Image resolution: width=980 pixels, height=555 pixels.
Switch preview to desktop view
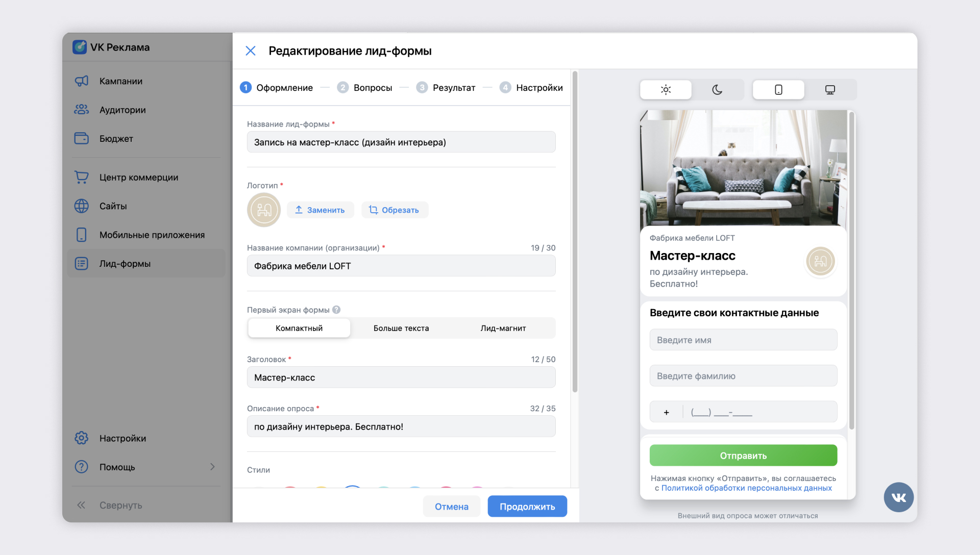pos(830,90)
